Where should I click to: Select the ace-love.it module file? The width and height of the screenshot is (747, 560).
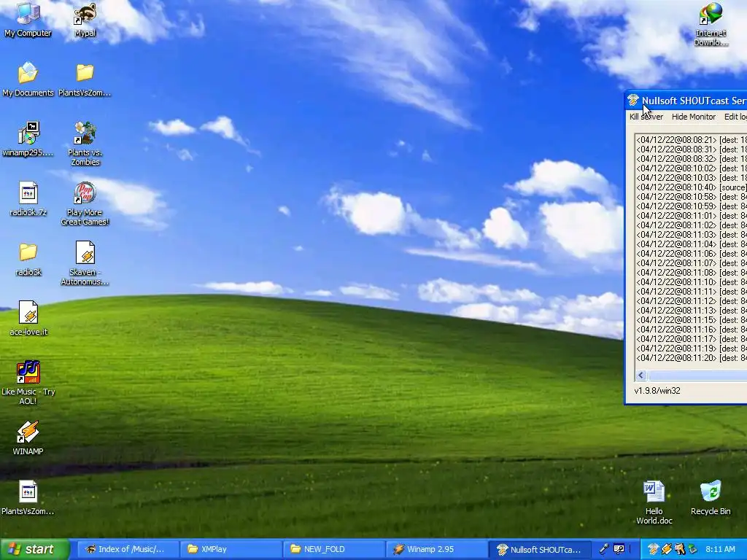[28, 318]
